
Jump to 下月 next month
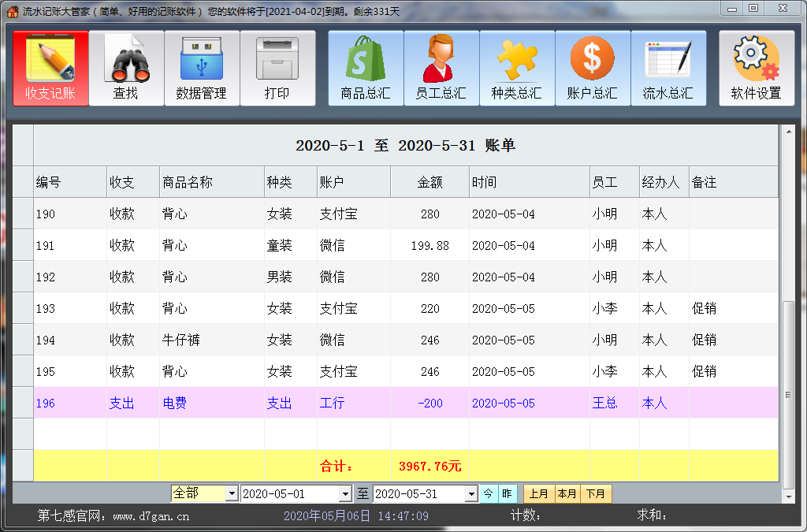[x=597, y=493]
